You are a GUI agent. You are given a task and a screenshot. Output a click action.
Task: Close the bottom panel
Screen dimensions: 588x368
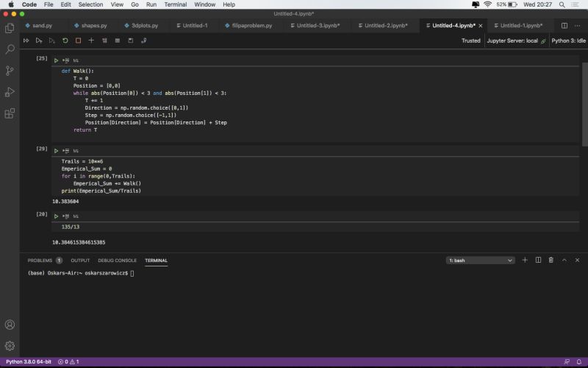[x=577, y=260]
